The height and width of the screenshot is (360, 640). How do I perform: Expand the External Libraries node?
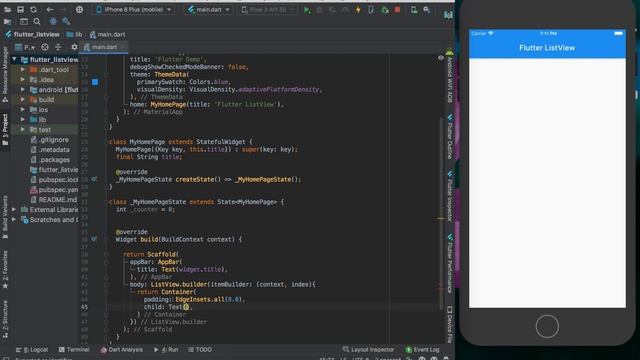pyautogui.click(x=14, y=210)
